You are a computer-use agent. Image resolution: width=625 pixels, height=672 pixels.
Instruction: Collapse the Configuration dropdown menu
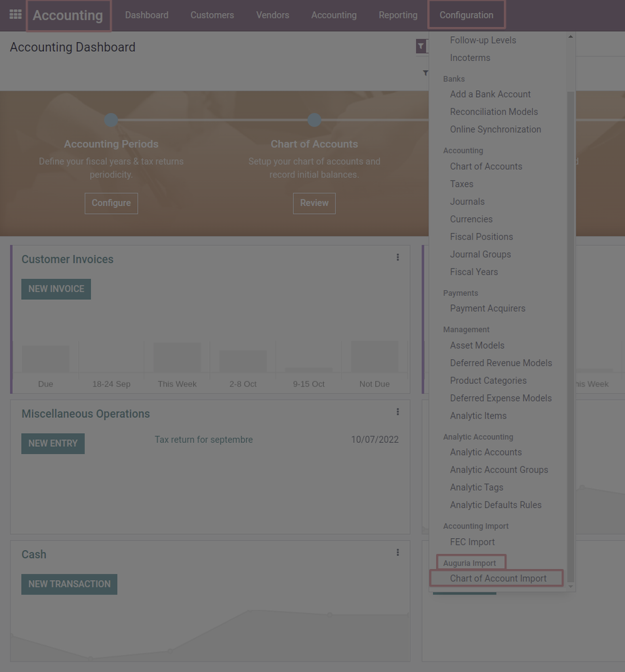(x=466, y=15)
